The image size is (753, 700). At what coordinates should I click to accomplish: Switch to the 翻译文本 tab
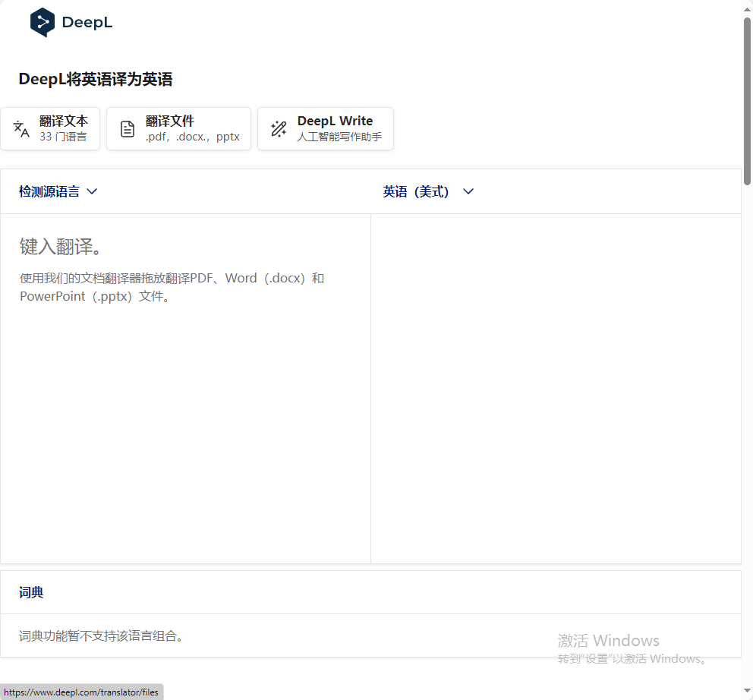pyautogui.click(x=50, y=129)
